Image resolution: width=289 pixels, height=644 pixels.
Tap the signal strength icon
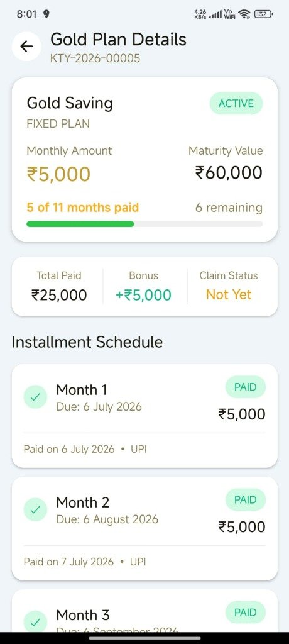click(x=215, y=15)
